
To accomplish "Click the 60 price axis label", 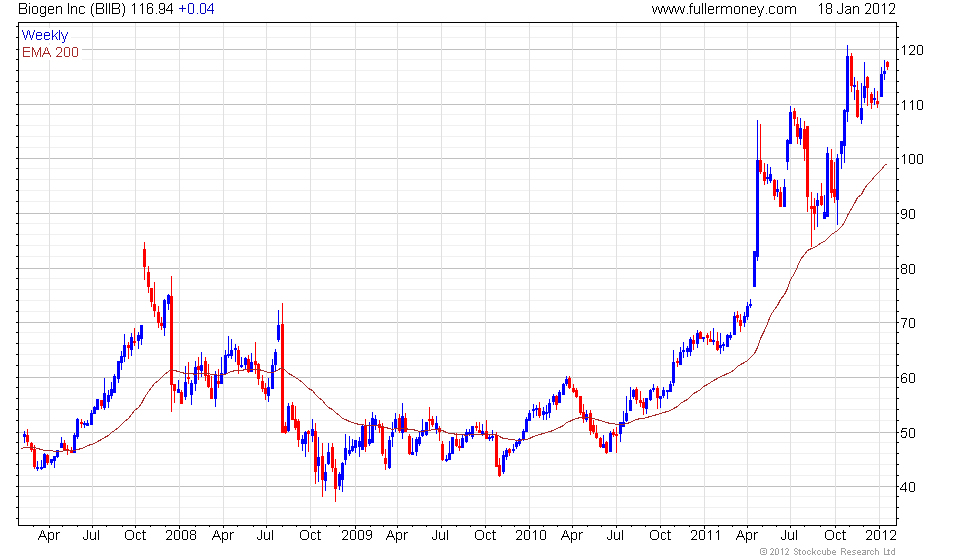I will pos(908,378).
